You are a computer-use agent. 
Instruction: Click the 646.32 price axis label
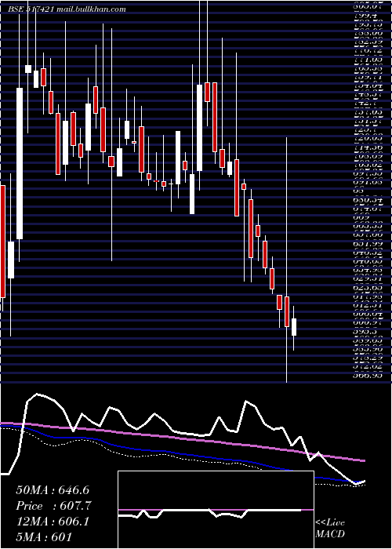[x=368, y=252]
